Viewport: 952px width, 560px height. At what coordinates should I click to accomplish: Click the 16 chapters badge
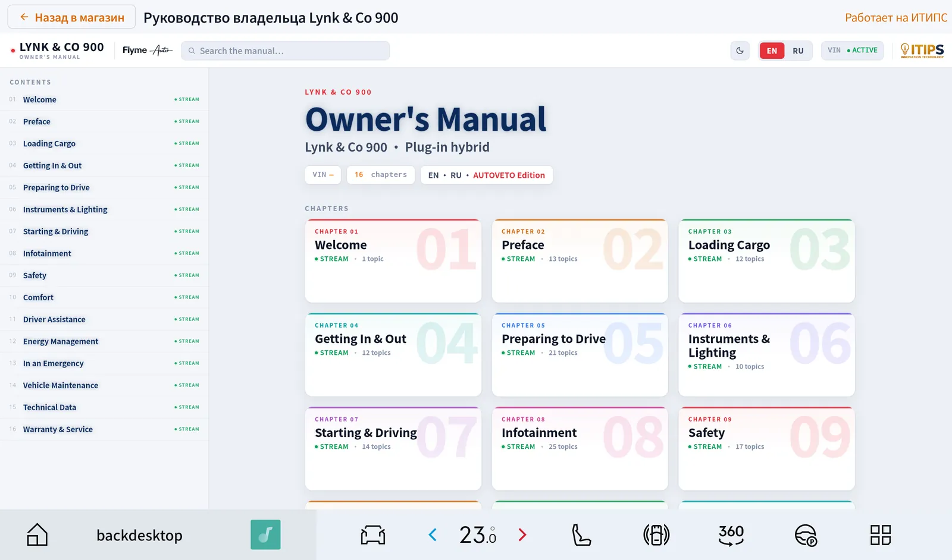381,175
